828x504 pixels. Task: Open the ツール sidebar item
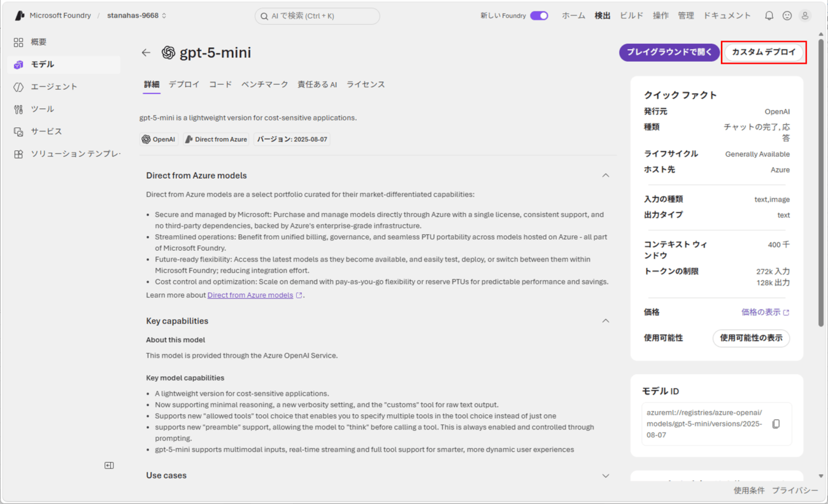64,109
